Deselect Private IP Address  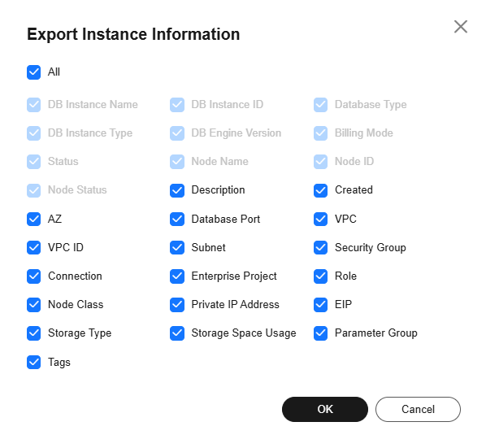pos(177,305)
